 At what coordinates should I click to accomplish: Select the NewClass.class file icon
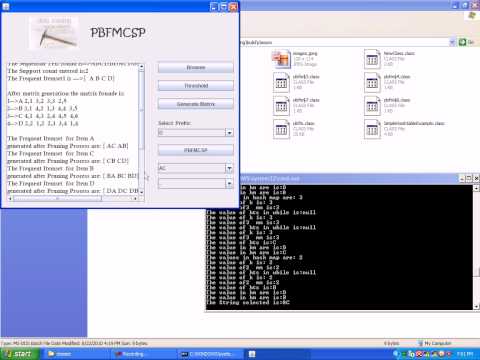tap(372, 59)
